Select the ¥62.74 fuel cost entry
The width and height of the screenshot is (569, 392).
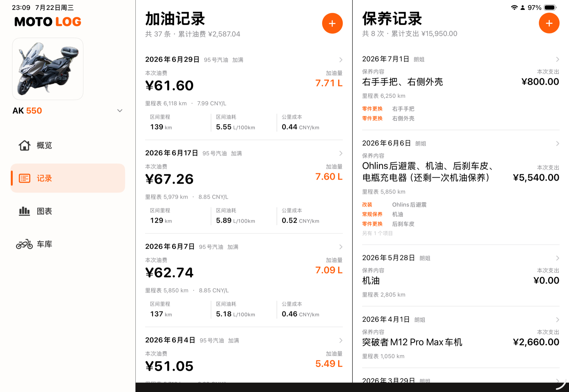pos(170,273)
